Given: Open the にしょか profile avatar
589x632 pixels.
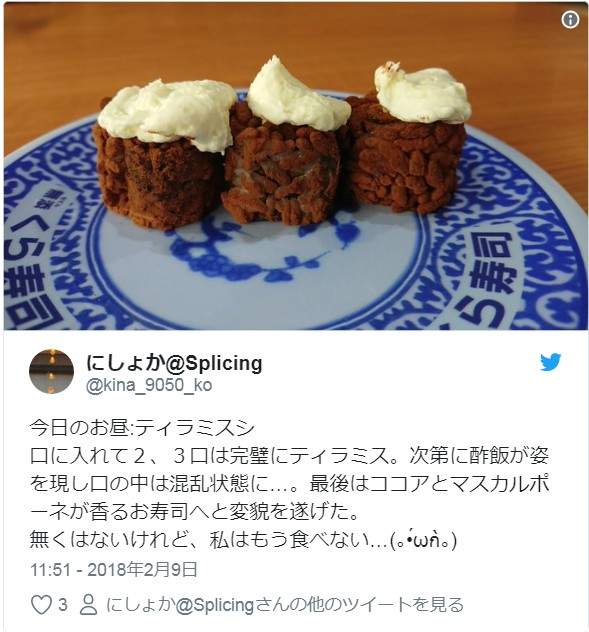Looking at the screenshot, I should tap(51, 372).
